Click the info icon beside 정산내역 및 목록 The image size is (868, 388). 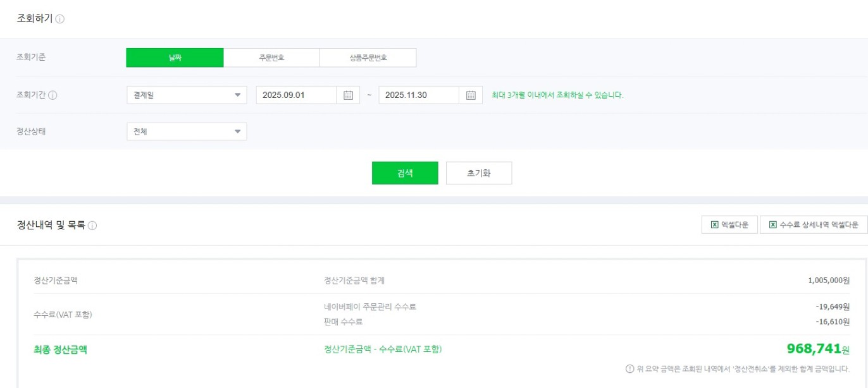point(92,226)
